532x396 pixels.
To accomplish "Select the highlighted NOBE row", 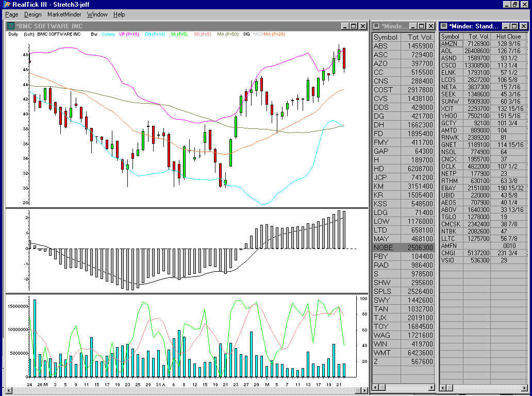I will pos(404,247).
